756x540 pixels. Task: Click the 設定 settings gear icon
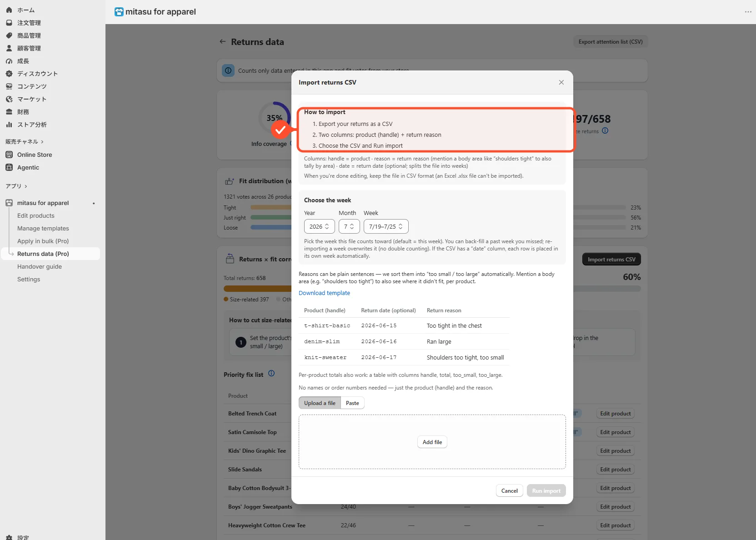click(9, 537)
